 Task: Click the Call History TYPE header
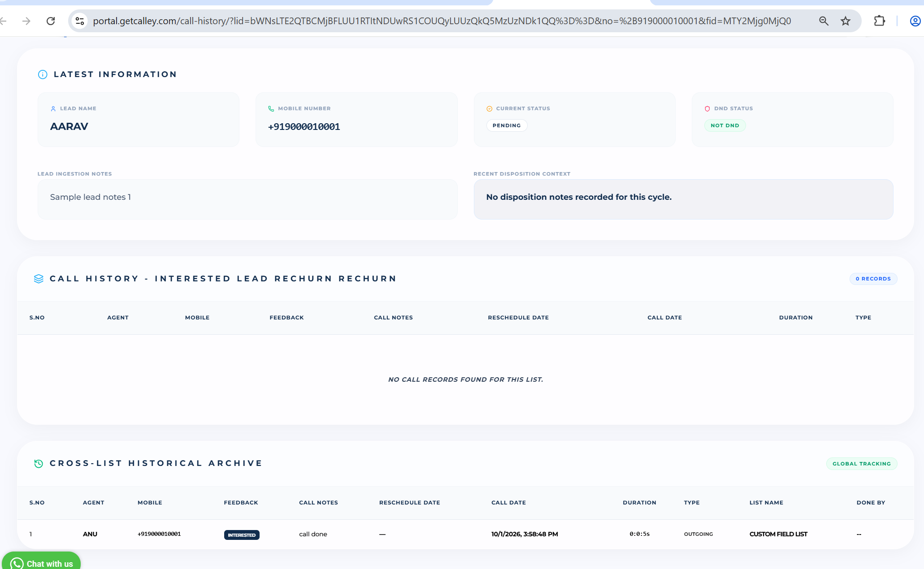(863, 318)
